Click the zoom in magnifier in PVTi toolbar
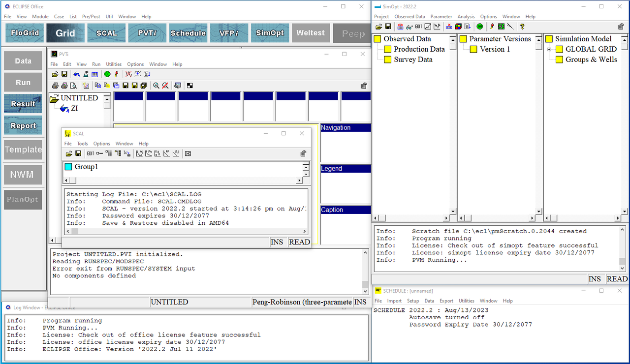This screenshot has height=364, width=630. pos(156,86)
